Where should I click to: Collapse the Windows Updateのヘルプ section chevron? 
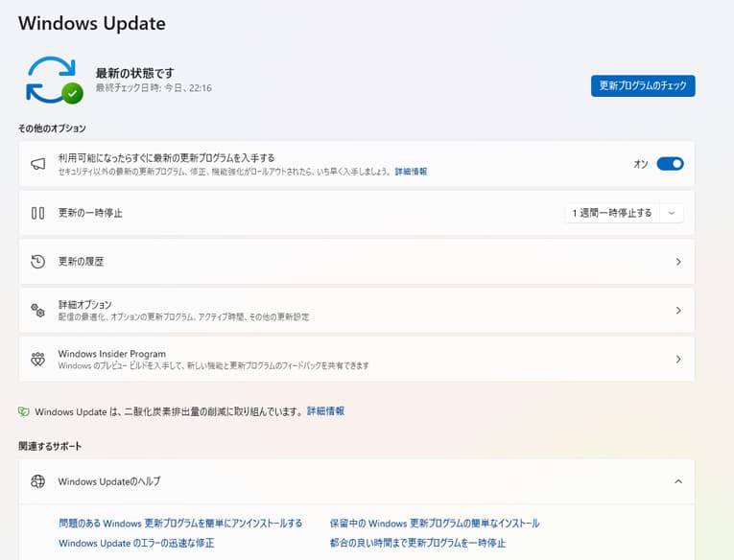678,481
